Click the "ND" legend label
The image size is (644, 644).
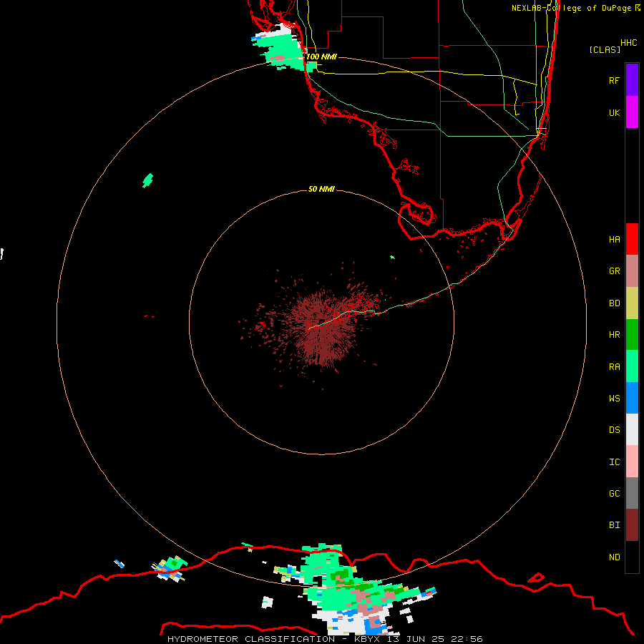(x=614, y=557)
